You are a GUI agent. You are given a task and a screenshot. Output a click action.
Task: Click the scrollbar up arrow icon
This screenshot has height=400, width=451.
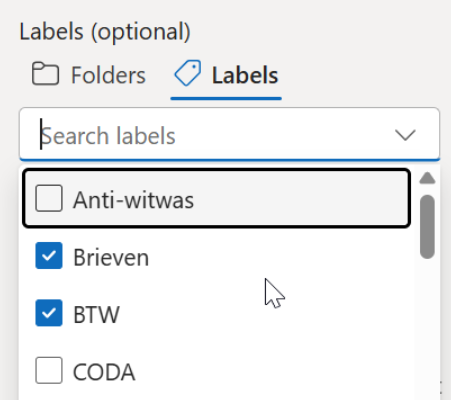click(427, 178)
